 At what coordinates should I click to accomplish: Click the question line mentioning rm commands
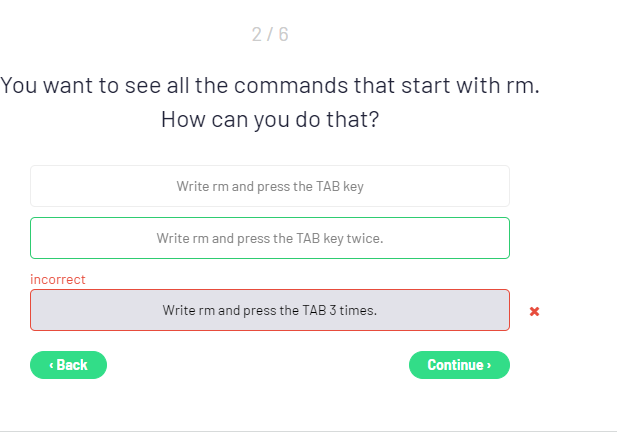click(270, 85)
